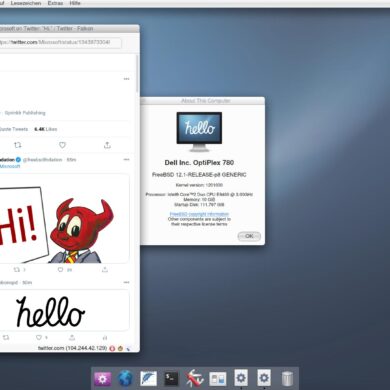Like the reply with the hello image
Viewport: 390px width, 390px height.
coord(39,337)
